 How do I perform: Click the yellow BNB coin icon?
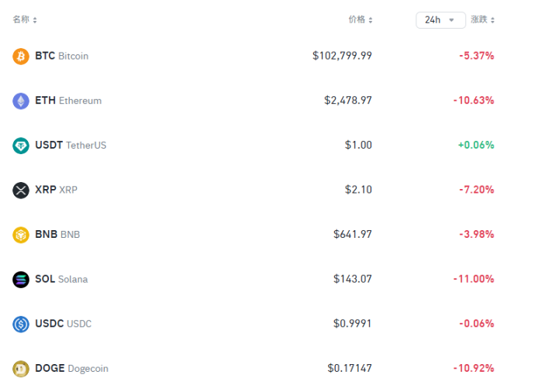click(21, 235)
